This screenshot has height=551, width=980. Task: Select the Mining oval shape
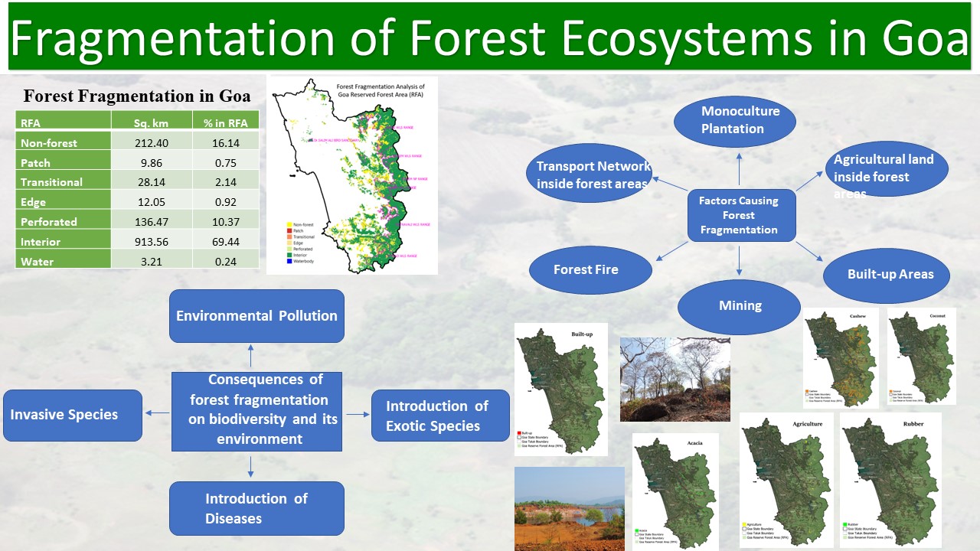point(739,306)
